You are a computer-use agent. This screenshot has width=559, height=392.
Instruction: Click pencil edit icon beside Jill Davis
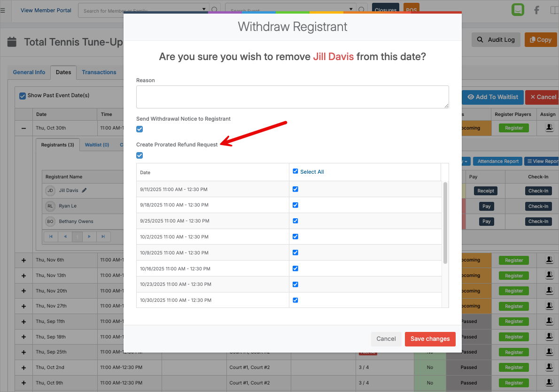coord(85,191)
